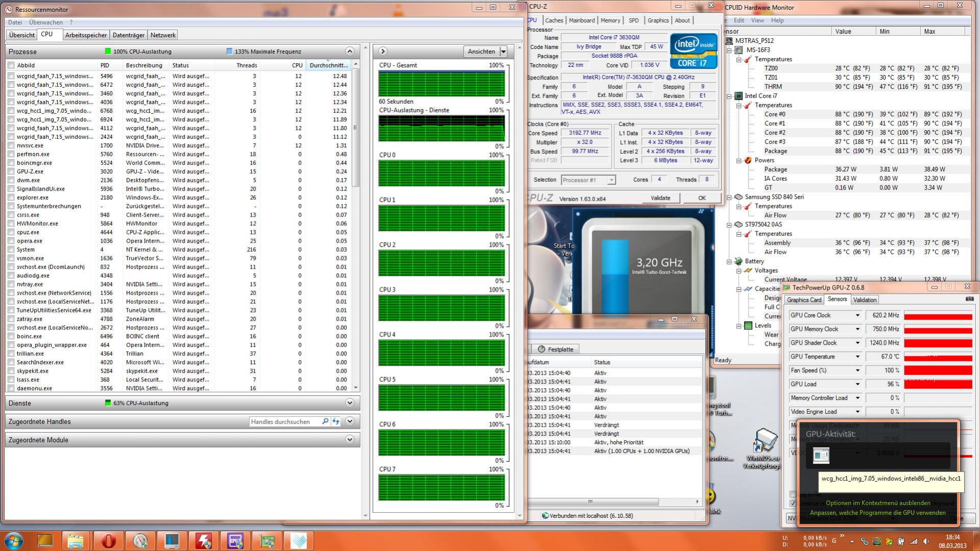Open Windows Explorer folder icon in taskbar

coord(76,541)
